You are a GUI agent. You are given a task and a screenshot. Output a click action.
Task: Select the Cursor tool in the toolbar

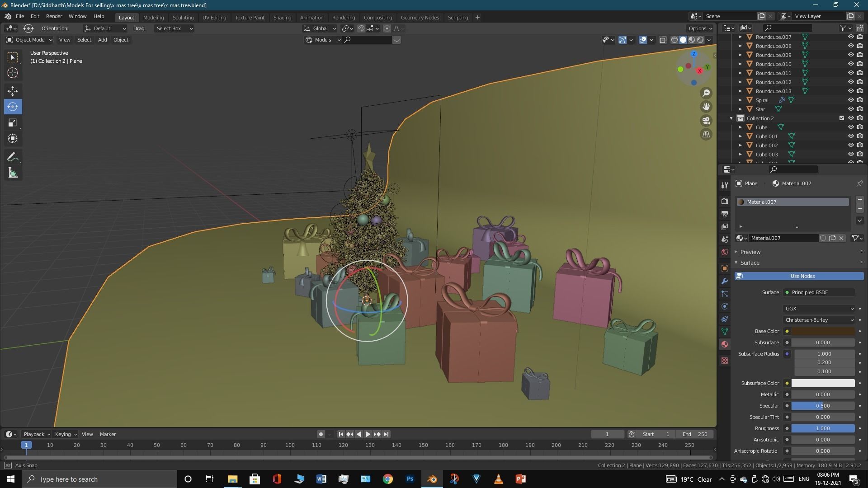click(13, 73)
